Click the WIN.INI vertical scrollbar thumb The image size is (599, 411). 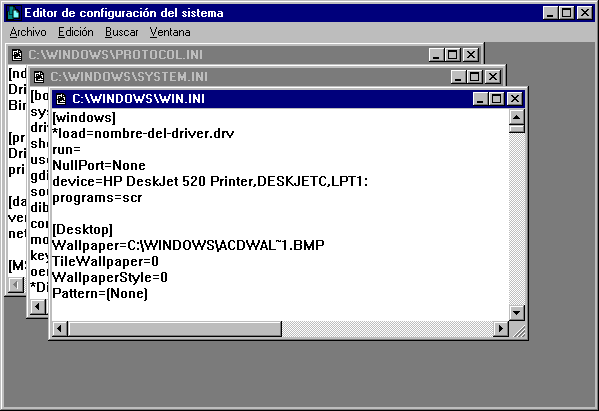(x=517, y=128)
